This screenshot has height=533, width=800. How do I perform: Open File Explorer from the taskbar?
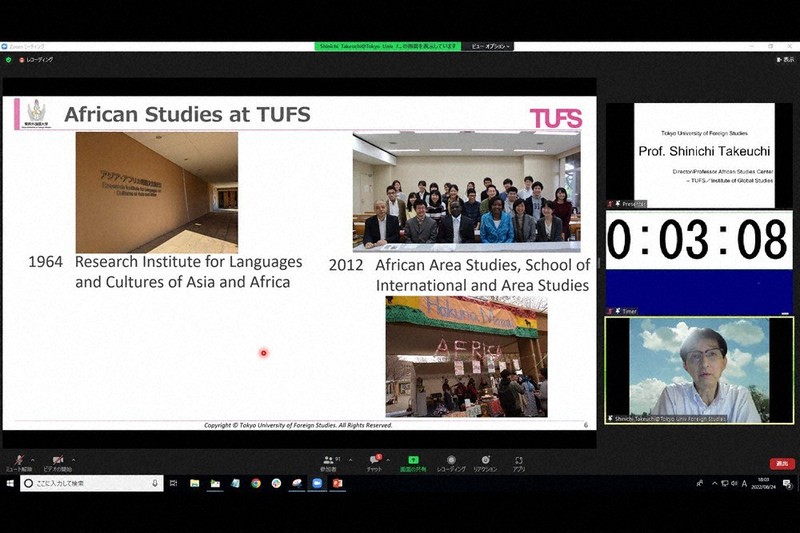(x=194, y=483)
